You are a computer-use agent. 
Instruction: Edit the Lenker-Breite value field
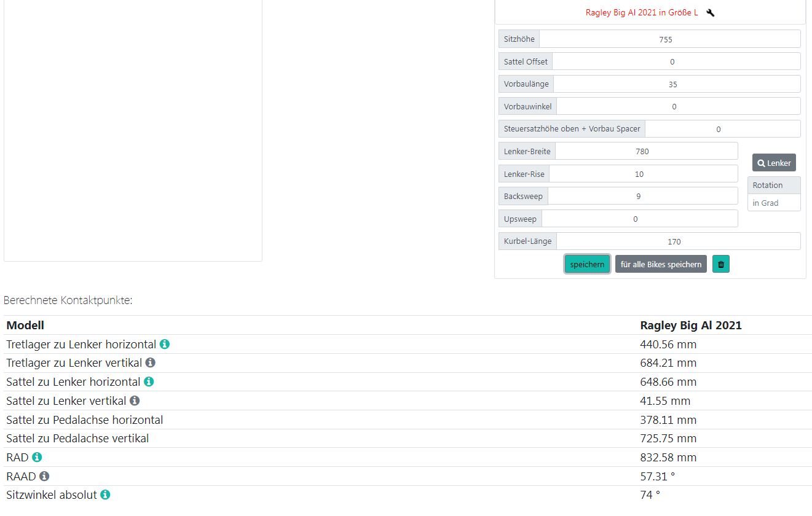coord(645,151)
